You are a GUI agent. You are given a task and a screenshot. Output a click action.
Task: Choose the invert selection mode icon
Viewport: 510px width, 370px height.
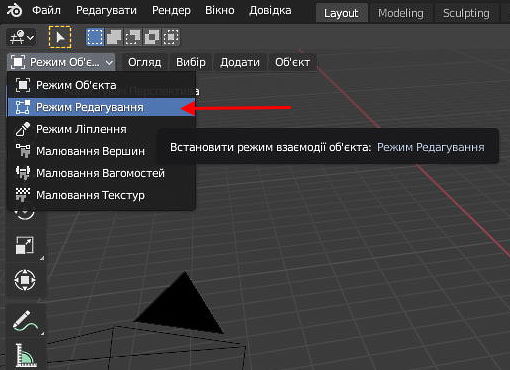pyautogui.click(x=152, y=37)
